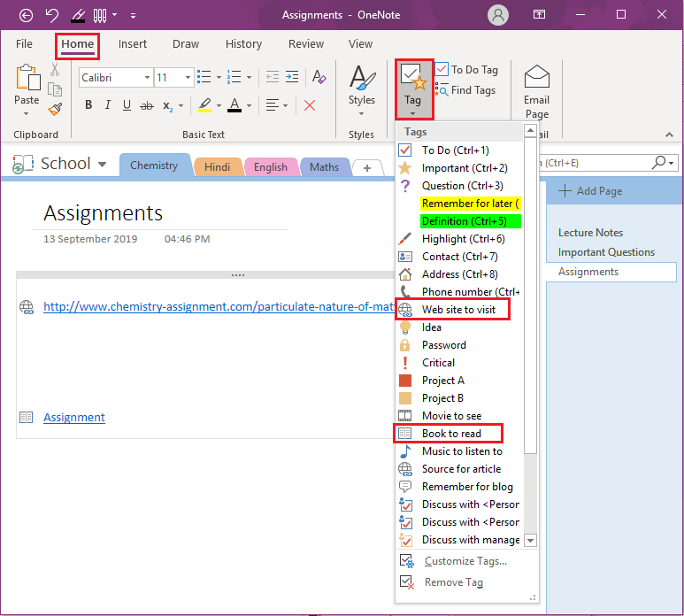Expand the numbering style arrow
The image size is (684, 616).
click(249, 78)
